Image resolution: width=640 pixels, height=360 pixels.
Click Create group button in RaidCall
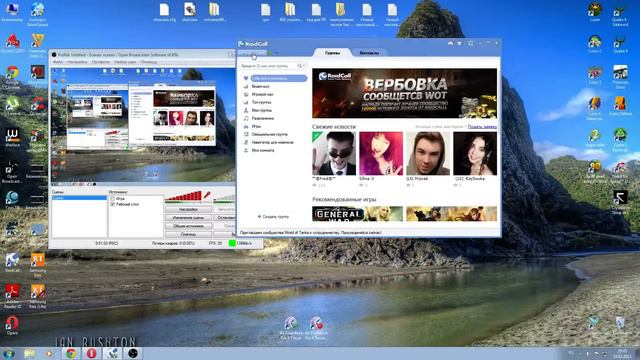point(273,217)
